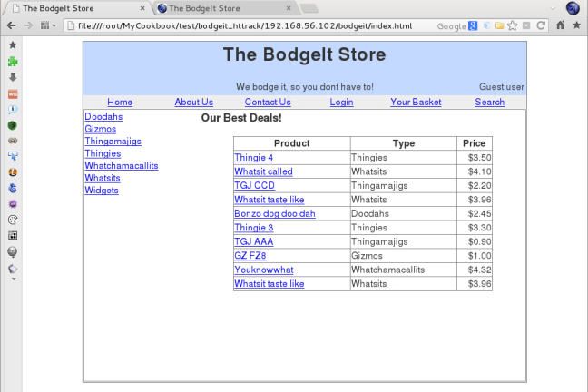The image size is (588, 392).
Task: Browse the Thingamajigs category link
Action: (113, 142)
